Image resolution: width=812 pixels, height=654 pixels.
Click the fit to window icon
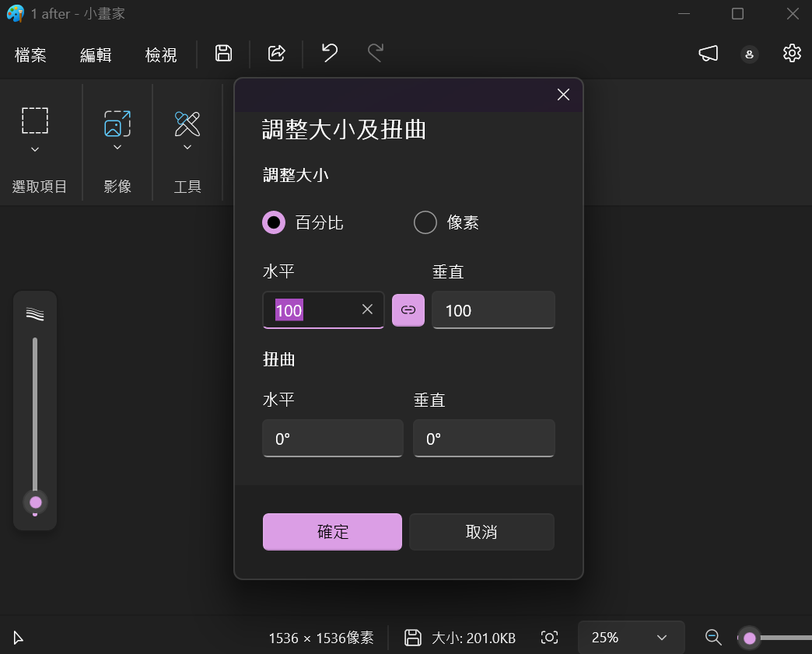click(x=549, y=638)
